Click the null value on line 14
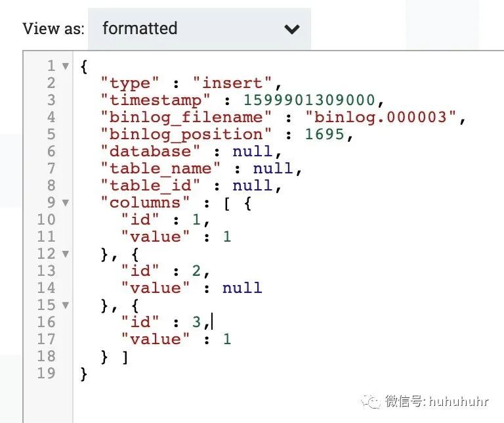Screen dimensions: 504x423 (x=242, y=288)
